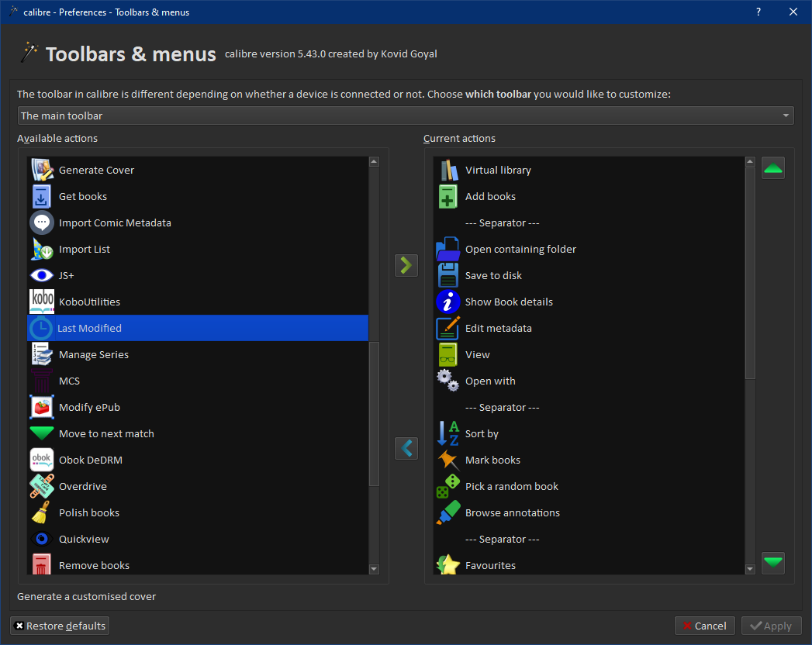This screenshot has width=812, height=645.
Task: Choose Edit metadata in current actions
Action: point(498,328)
